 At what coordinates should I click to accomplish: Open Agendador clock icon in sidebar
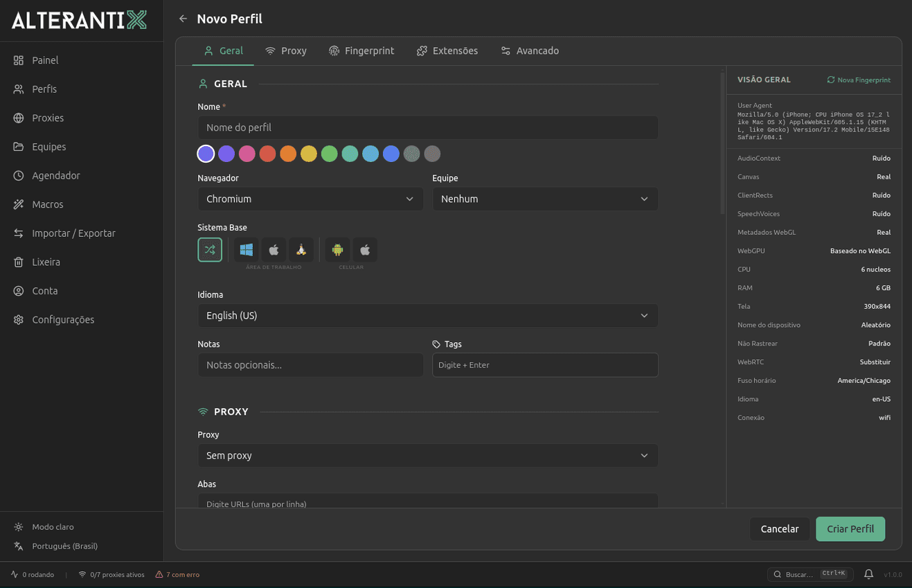click(x=19, y=176)
